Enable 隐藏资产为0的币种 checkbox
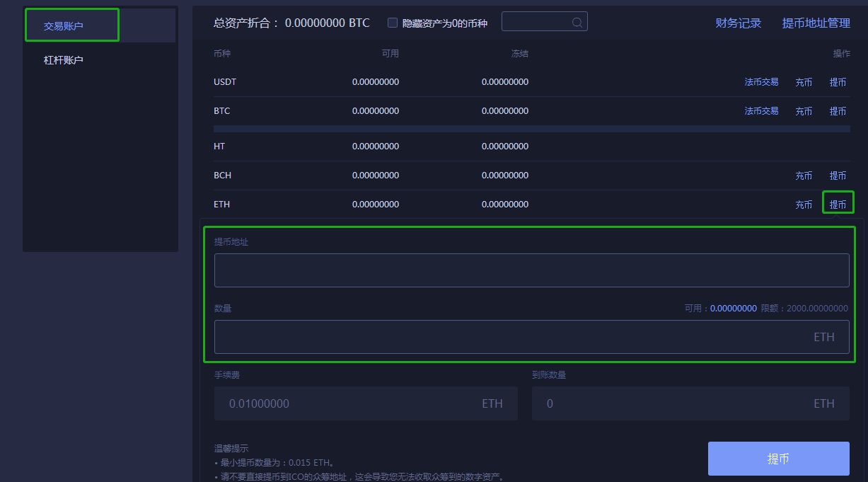The image size is (868, 482). (x=393, y=22)
